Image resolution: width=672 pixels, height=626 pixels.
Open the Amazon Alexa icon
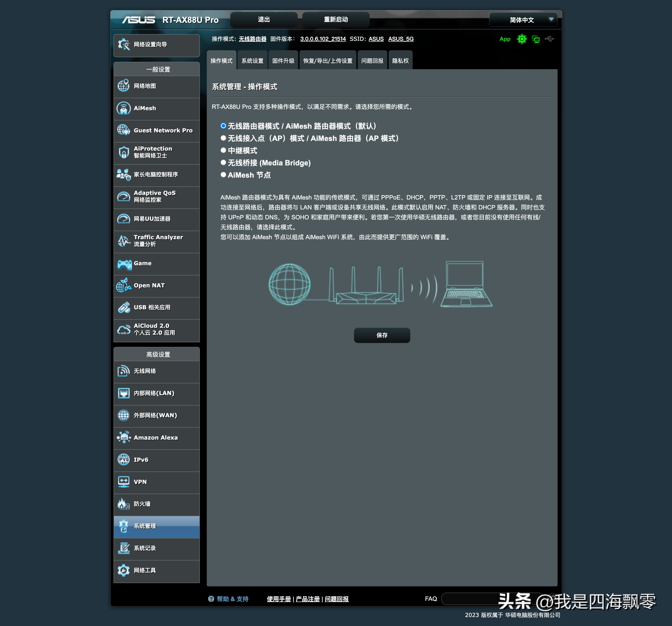coord(124,437)
